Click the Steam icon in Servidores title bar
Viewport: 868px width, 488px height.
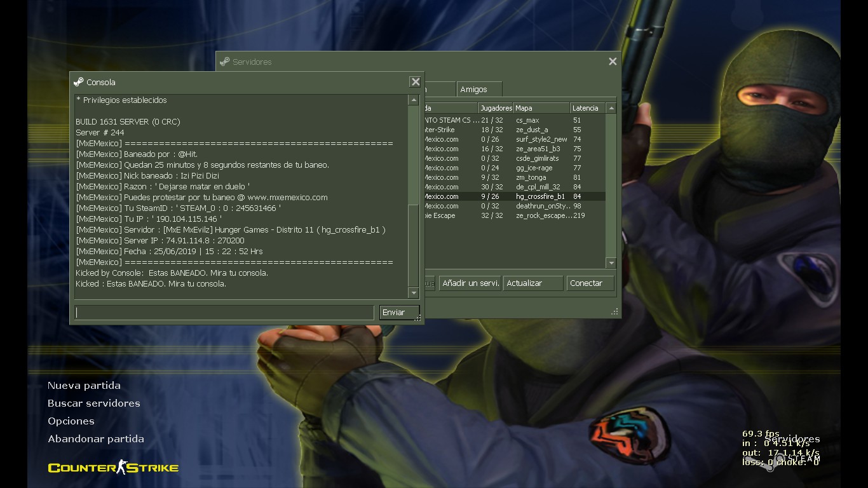224,62
